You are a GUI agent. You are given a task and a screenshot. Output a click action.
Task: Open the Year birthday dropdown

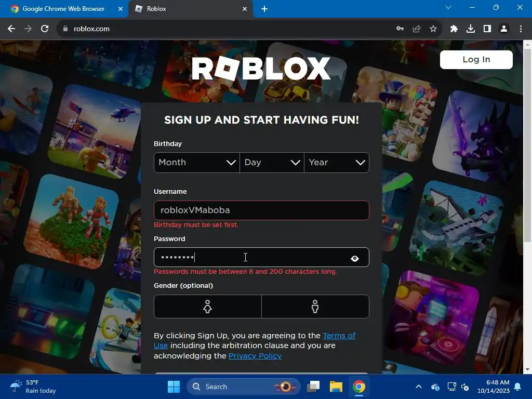(x=337, y=163)
